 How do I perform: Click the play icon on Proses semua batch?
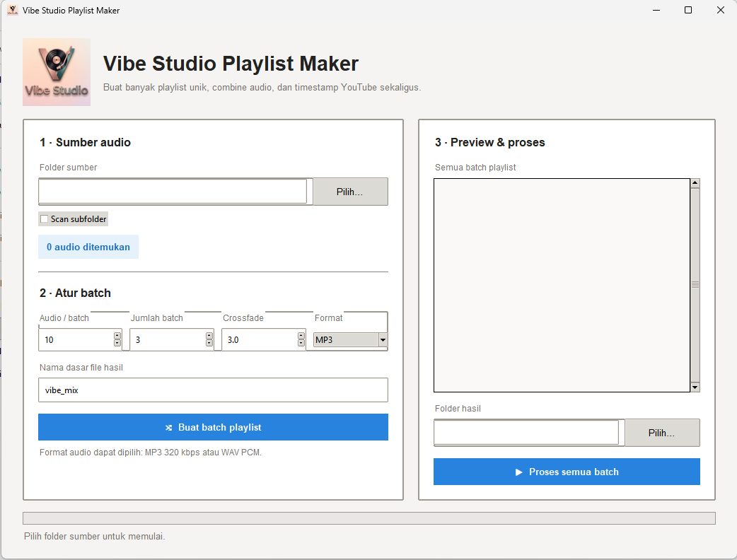519,472
